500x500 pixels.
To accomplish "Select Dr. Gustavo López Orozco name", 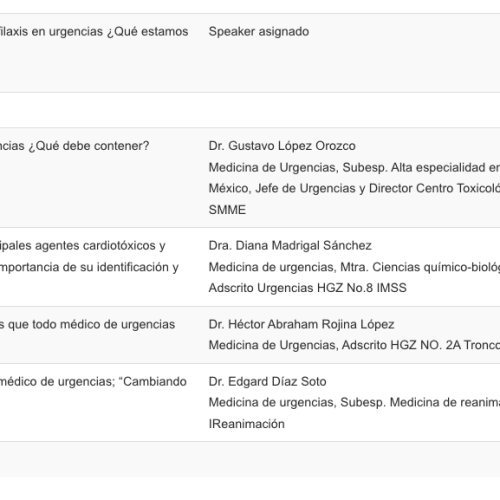I will click(282, 146).
